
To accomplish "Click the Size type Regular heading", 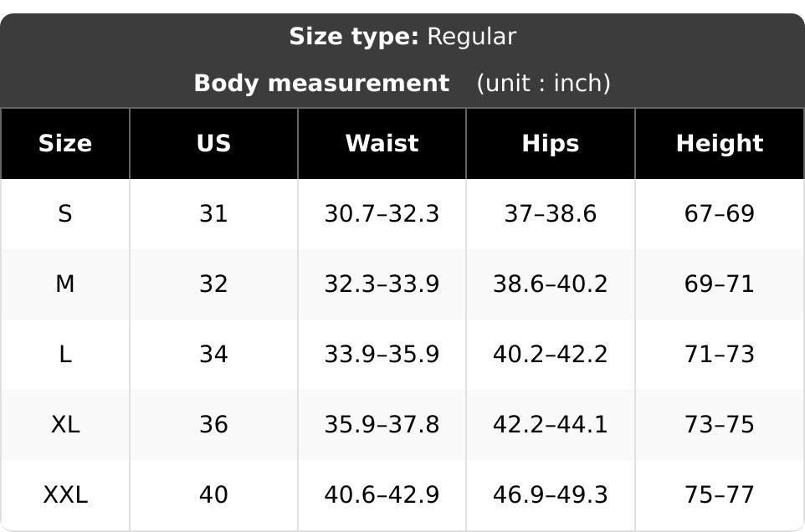I will pyautogui.click(x=402, y=37).
